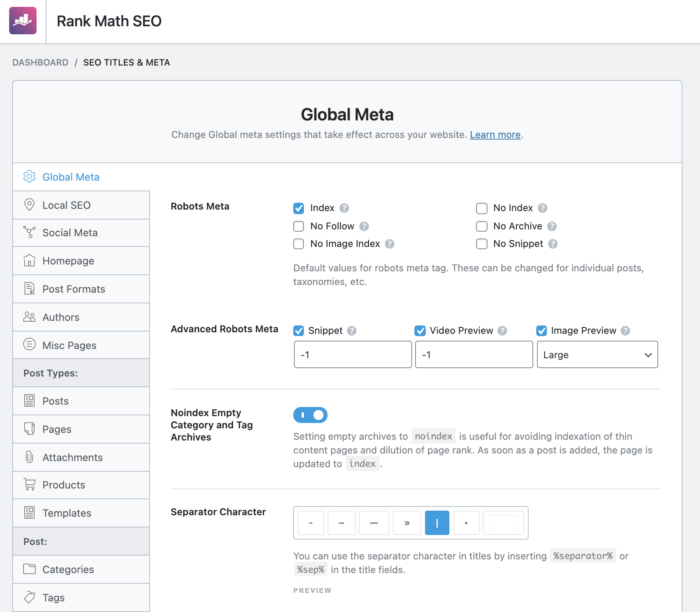Uncheck the Snippet advanced robots checkbox
This screenshot has height=612, width=700.
[x=299, y=331]
